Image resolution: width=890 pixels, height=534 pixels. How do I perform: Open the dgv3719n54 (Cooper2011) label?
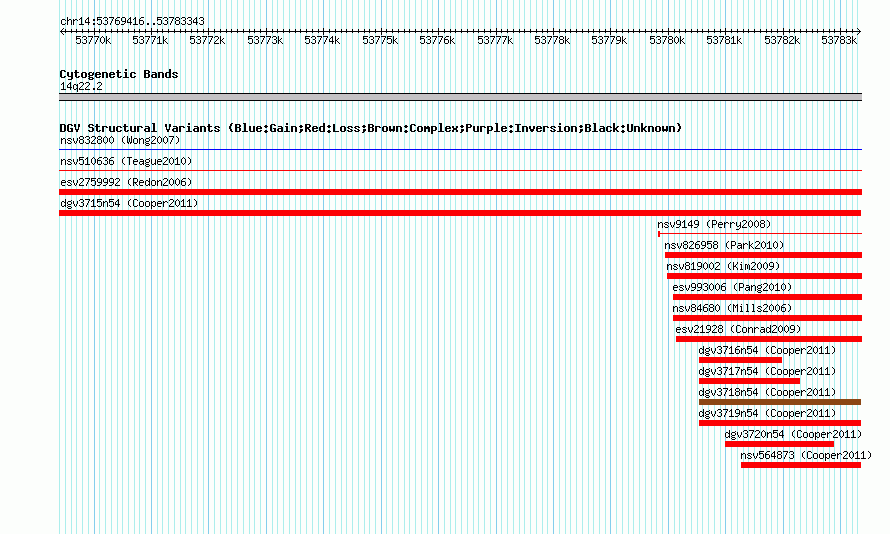[767, 413]
